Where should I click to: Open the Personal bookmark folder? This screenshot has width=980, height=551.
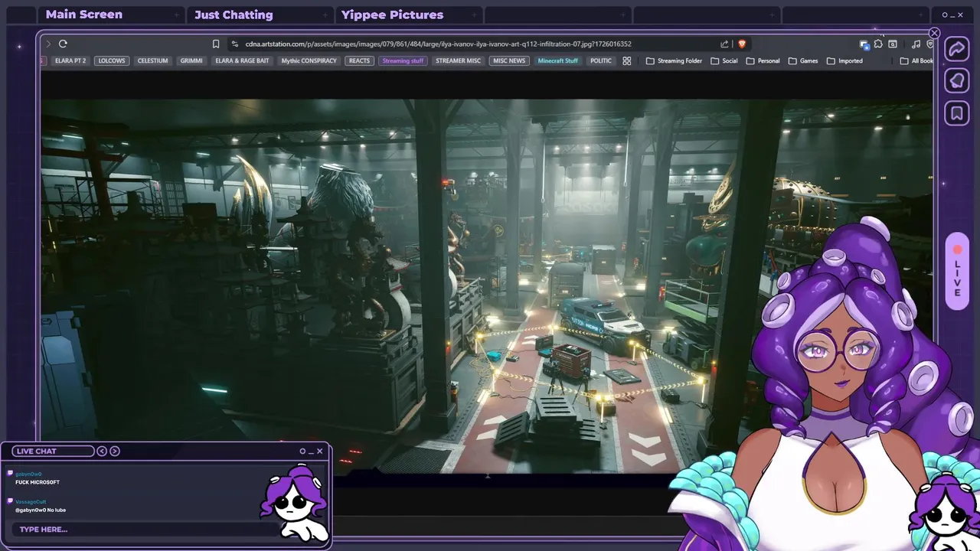(763, 60)
